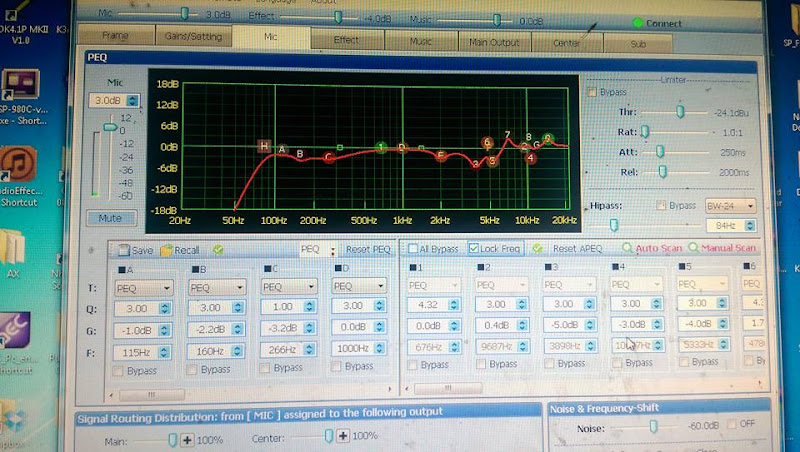Image resolution: width=800 pixels, height=452 pixels.
Task: Toggle the Limiter Bypass checkbox
Action: pyautogui.click(x=592, y=92)
